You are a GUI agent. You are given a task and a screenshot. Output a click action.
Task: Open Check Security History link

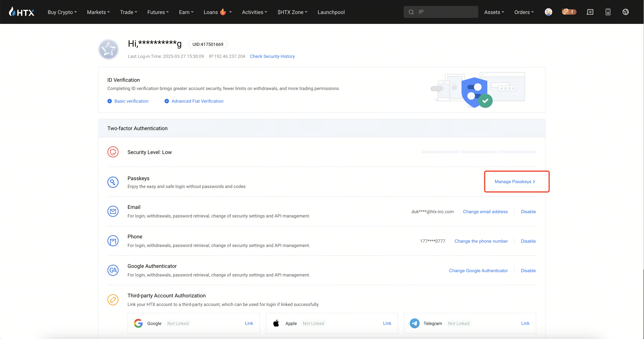[272, 56]
